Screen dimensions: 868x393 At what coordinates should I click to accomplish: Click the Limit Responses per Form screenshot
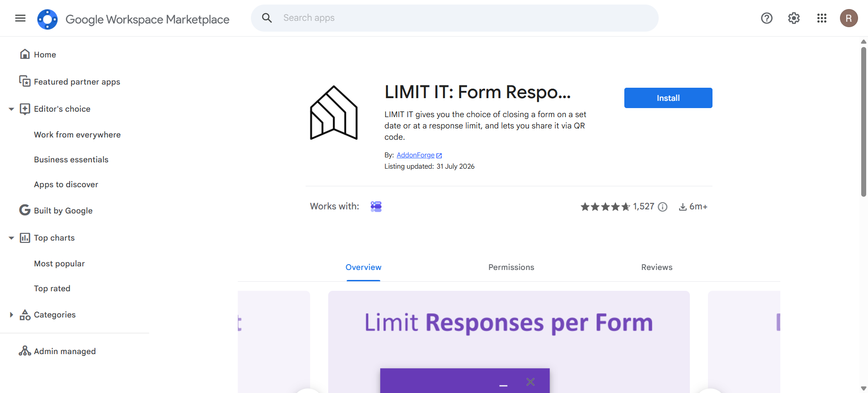[x=509, y=342]
